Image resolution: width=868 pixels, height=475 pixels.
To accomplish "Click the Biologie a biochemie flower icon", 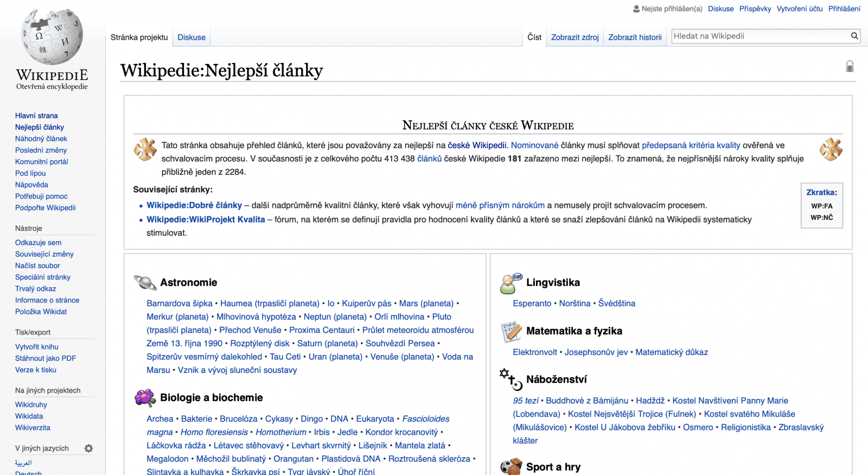I will (x=145, y=397).
